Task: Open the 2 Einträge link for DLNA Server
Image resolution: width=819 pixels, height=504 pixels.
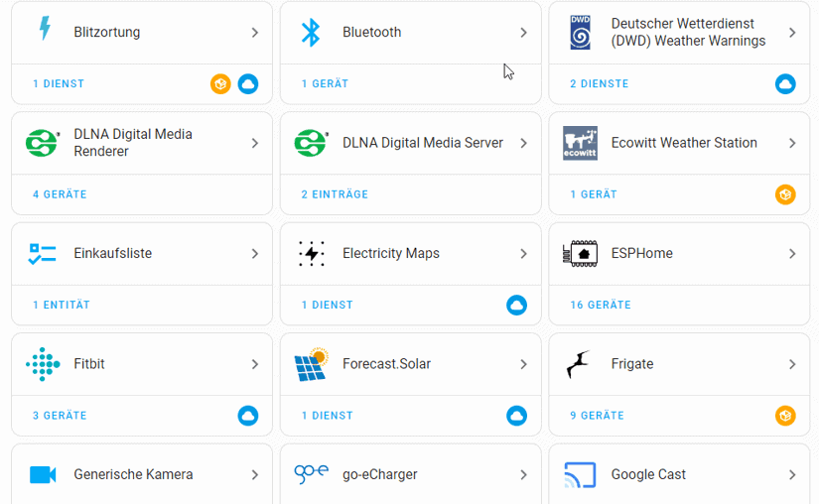Action: 335,194
